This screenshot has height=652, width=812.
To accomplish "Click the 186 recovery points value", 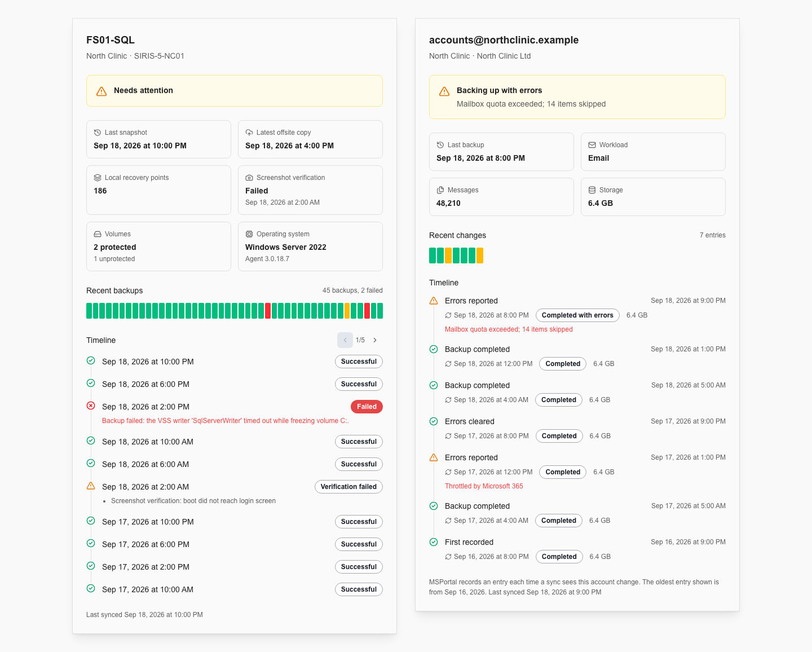I will point(100,191).
